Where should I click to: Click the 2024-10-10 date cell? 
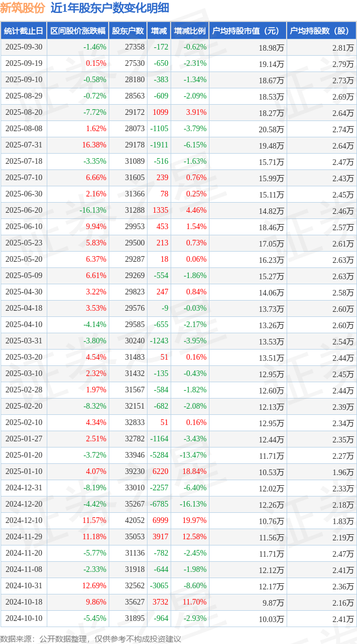click(x=24, y=619)
